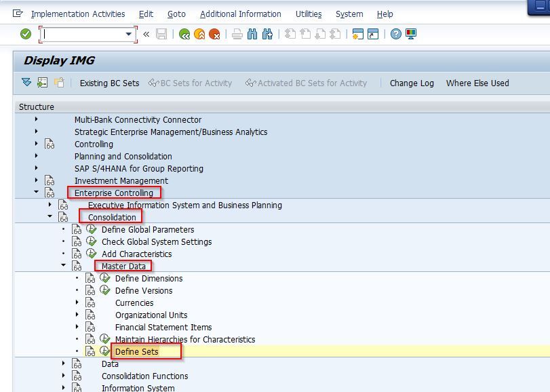Collapse the Enterprise Controlling node
The image size is (550, 392).
pyautogui.click(x=36, y=192)
